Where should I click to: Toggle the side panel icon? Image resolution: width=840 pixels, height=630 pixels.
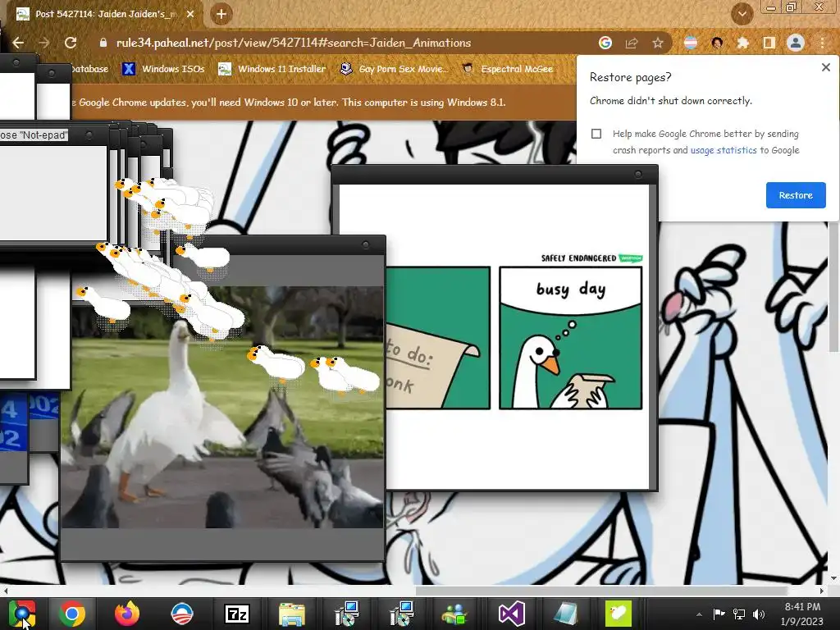[769, 43]
